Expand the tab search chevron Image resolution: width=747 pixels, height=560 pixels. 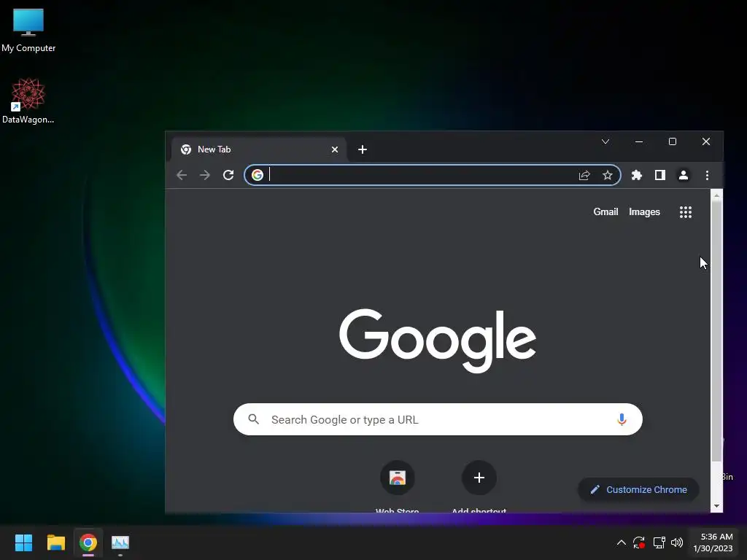(605, 141)
